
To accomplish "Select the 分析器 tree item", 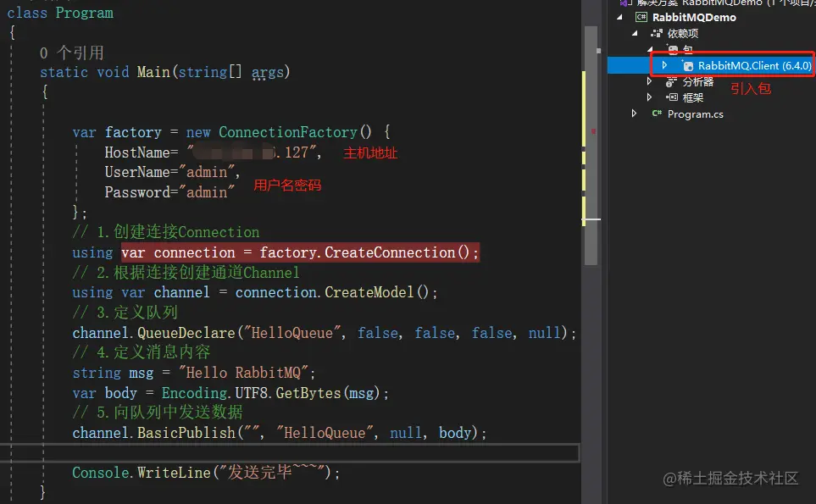I will tap(698, 81).
